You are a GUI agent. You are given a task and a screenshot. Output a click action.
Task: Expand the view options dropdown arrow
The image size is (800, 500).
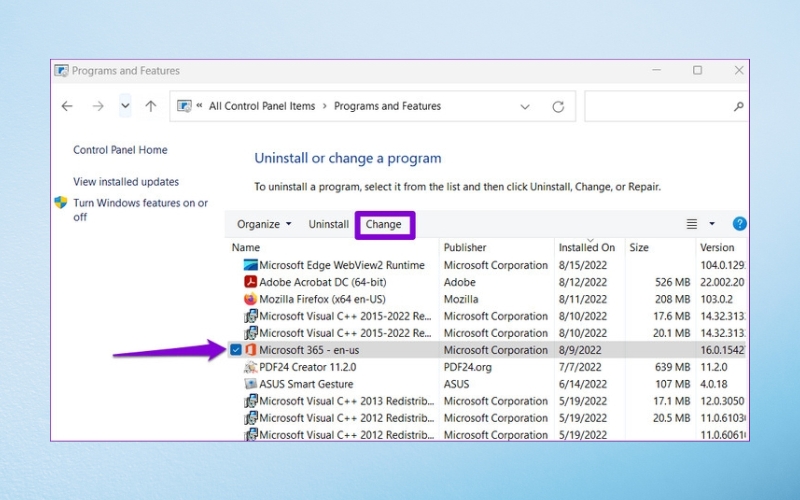(712, 223)
